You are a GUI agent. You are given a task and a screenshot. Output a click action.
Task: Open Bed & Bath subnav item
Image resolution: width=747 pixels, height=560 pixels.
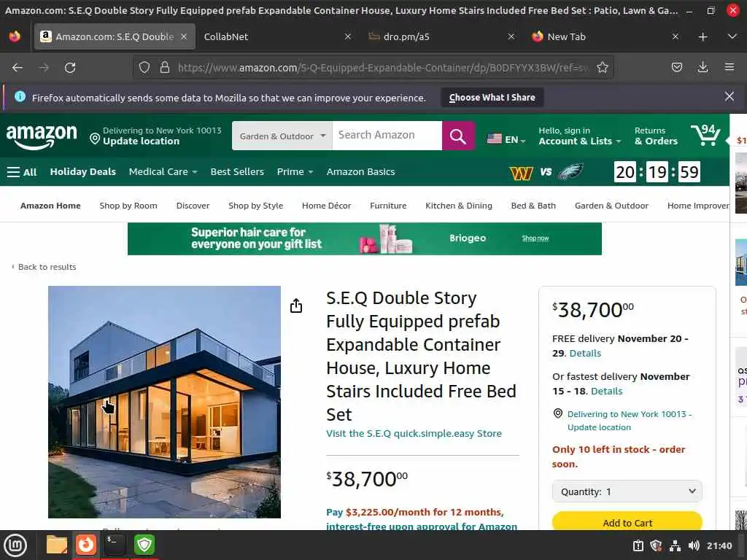click(x=533, y=206)
